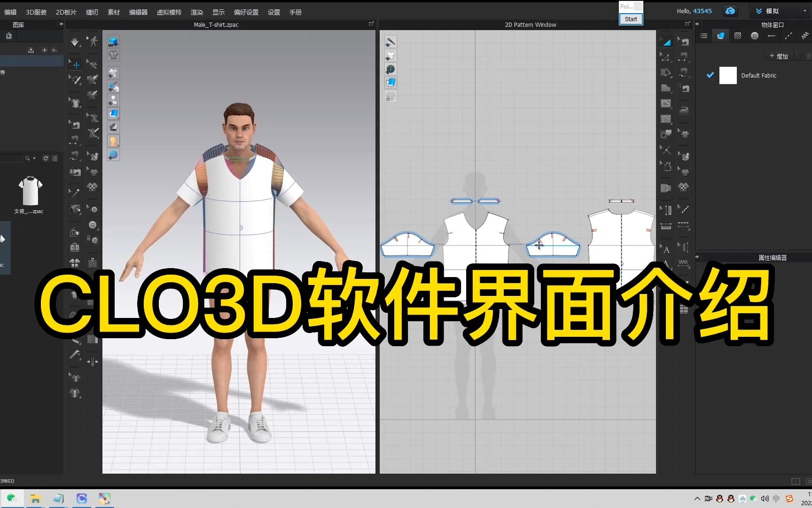Collapse the 属性编辑器 panel arrow

coord(697,257)
